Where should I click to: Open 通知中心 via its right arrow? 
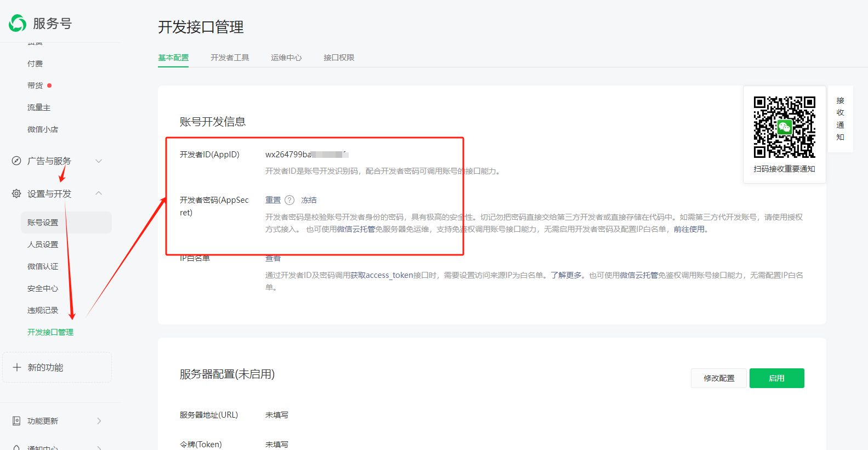coord(99,448)
